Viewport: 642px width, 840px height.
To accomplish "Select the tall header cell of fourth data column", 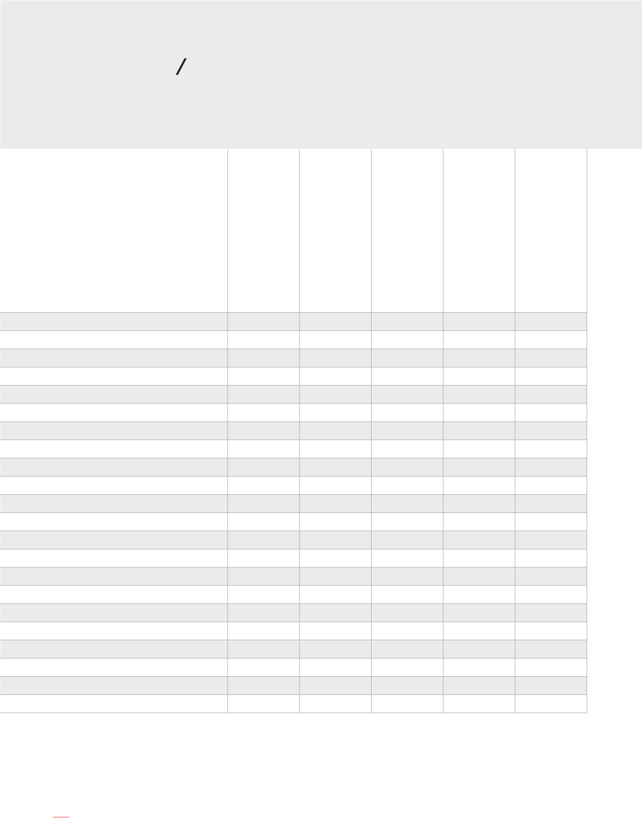I will coord(479,230).
